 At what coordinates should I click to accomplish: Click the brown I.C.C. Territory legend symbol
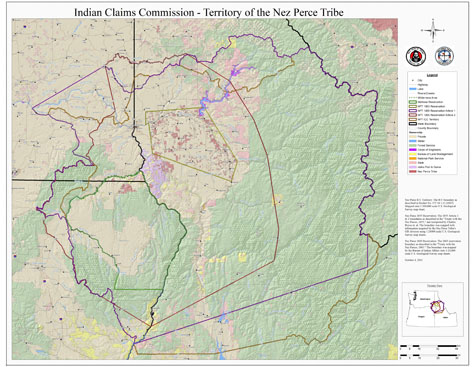point(413,119)
